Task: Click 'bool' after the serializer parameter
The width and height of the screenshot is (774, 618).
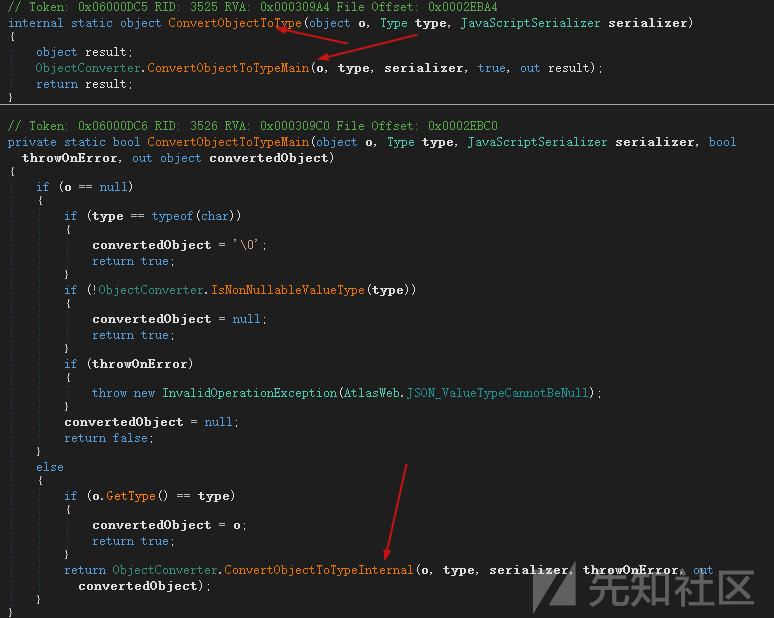Action: tap(722, 142)
